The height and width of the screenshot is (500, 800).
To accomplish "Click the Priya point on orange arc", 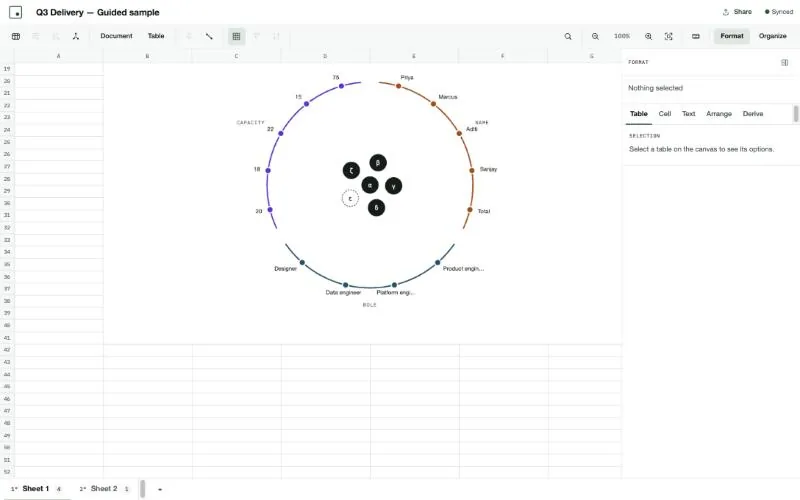I will (398, 86).
